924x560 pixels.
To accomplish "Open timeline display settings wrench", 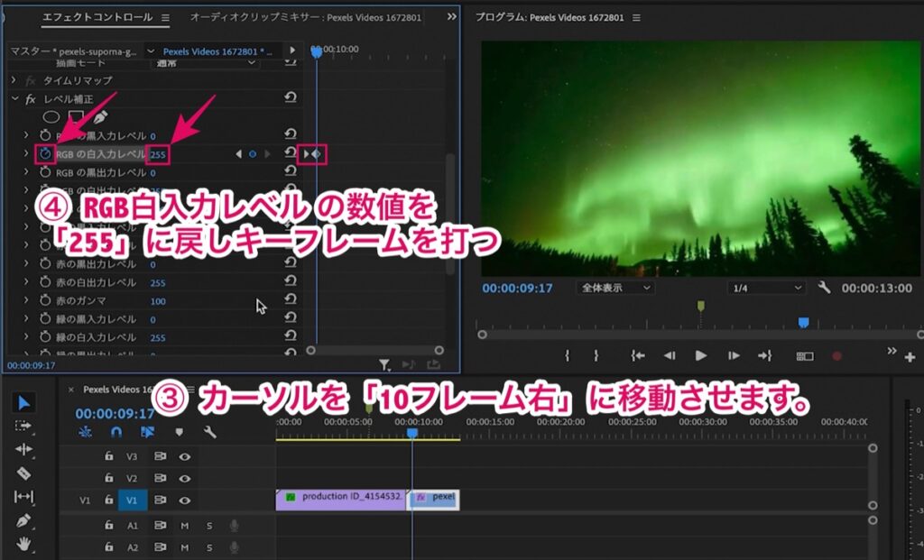I will click(x=209, y=432).
